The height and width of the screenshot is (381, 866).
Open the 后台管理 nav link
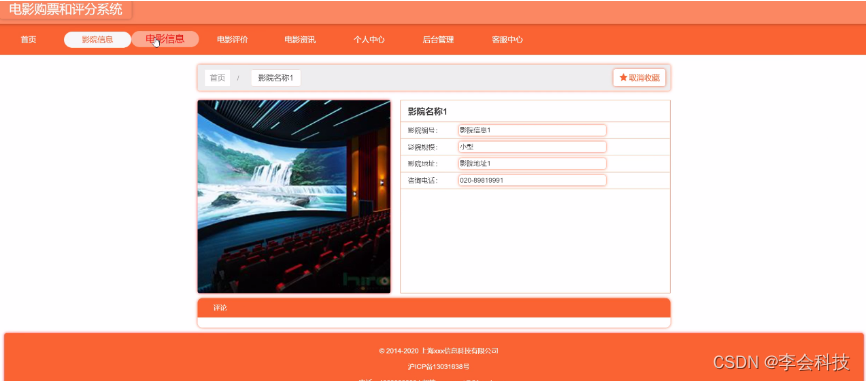pyautogui.click(x=438, y=40)
